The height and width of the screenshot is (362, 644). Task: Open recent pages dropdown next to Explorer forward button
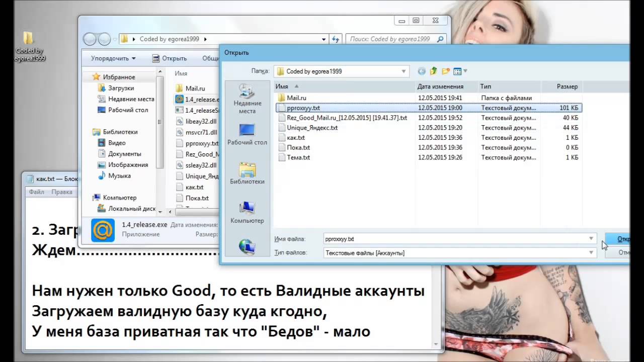(x=115, y=39)
